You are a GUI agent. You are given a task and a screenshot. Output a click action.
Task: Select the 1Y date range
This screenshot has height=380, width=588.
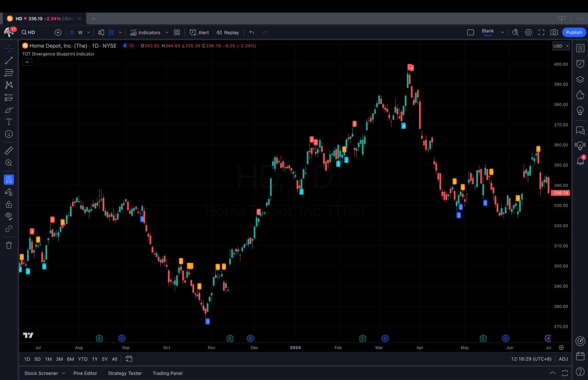point(95,359)
